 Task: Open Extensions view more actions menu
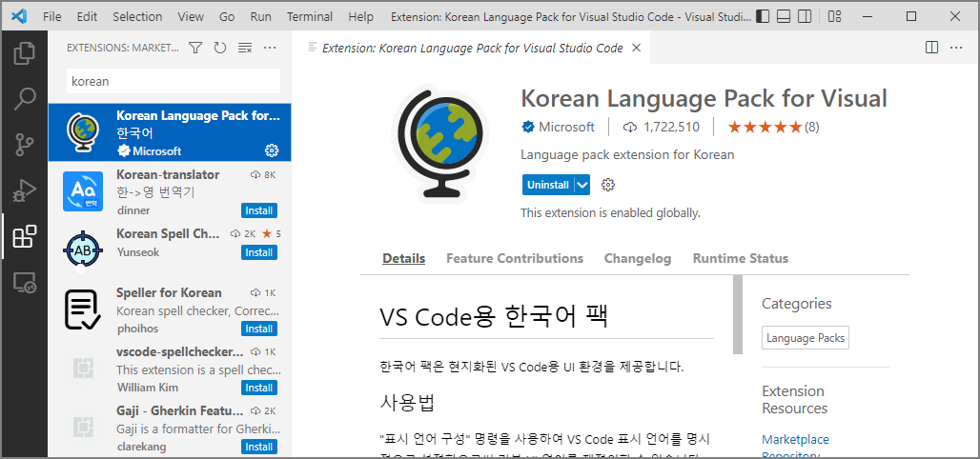270,48
